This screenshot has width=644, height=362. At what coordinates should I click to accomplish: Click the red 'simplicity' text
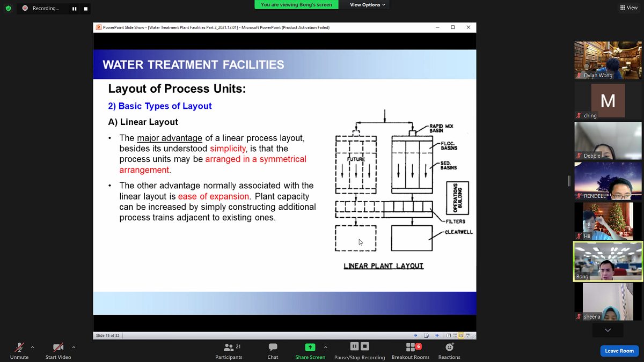(x=228, y=149)
